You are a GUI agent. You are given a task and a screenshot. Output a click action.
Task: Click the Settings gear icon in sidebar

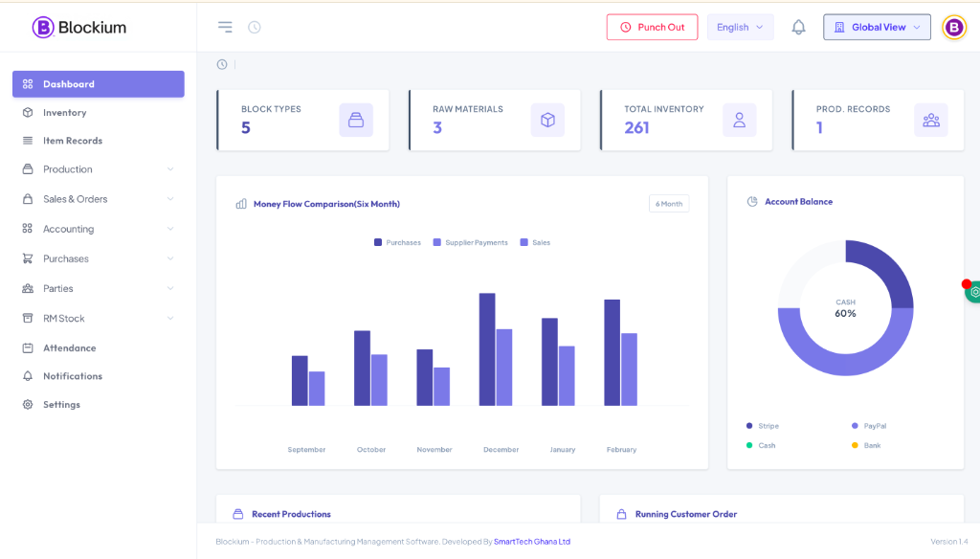click(28, 405)
